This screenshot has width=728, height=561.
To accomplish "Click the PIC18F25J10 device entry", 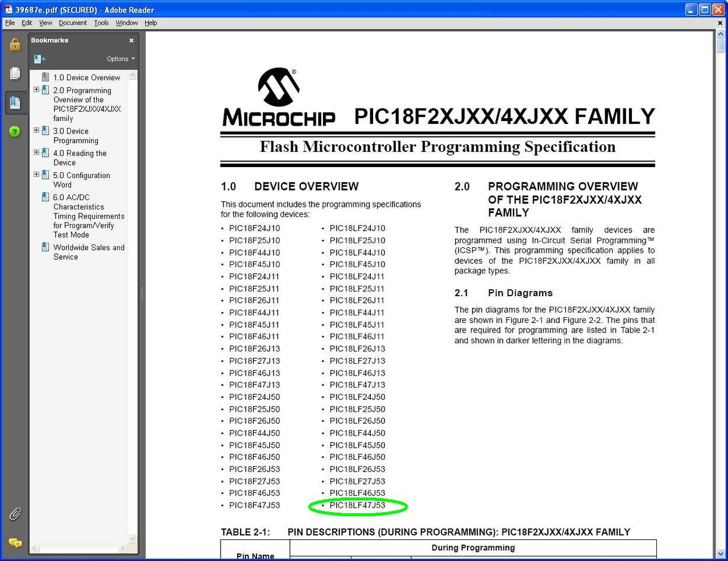I will click(x=254, y=240).
